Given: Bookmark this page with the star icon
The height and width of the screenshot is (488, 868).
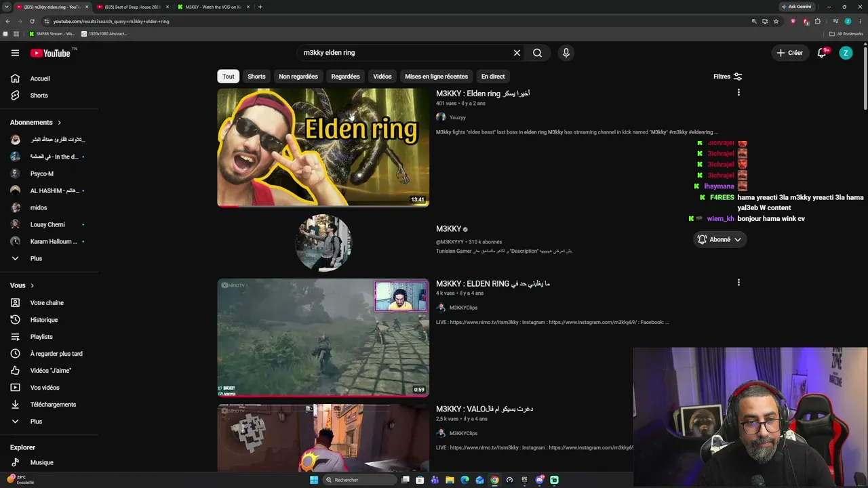Looking at the screenshot, I should pyautogui.click(x=776, y=21).
